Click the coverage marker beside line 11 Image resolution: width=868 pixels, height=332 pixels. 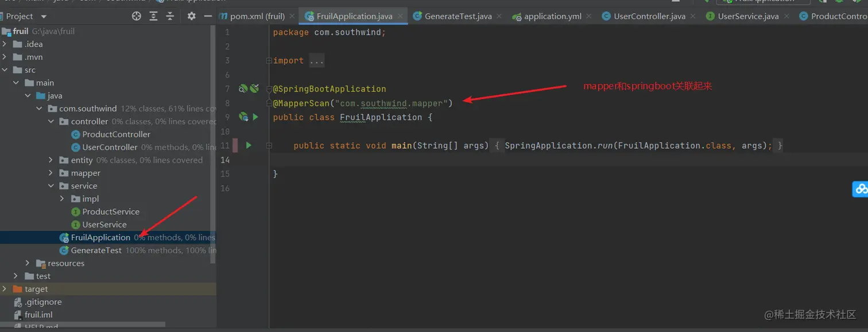235,145
